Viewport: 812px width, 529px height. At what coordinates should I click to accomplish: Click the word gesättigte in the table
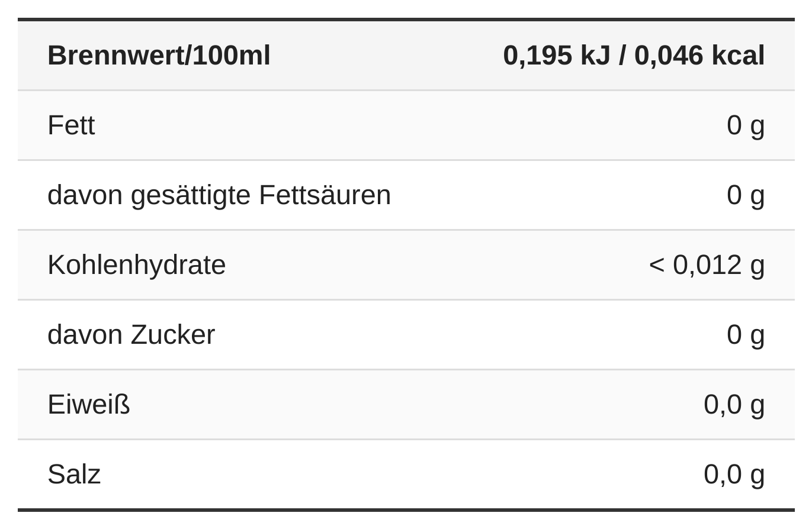click(x=191, y=195)
